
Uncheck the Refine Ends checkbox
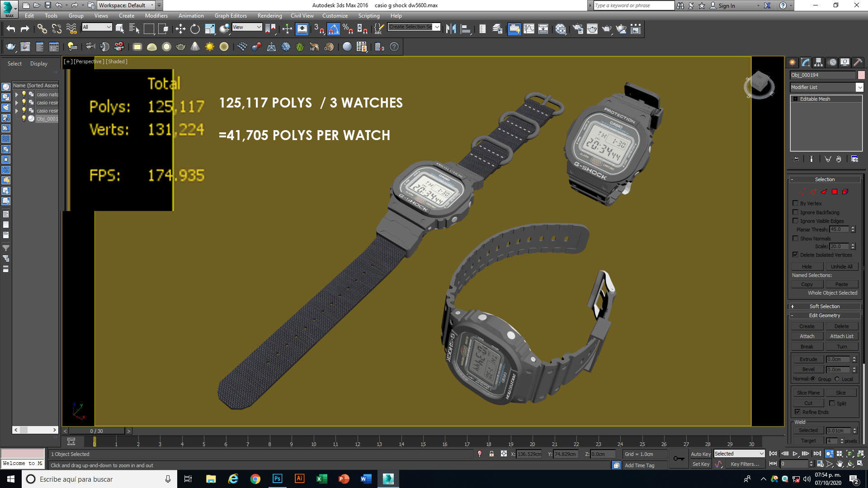pyautogui.click(x=797, y=412)
